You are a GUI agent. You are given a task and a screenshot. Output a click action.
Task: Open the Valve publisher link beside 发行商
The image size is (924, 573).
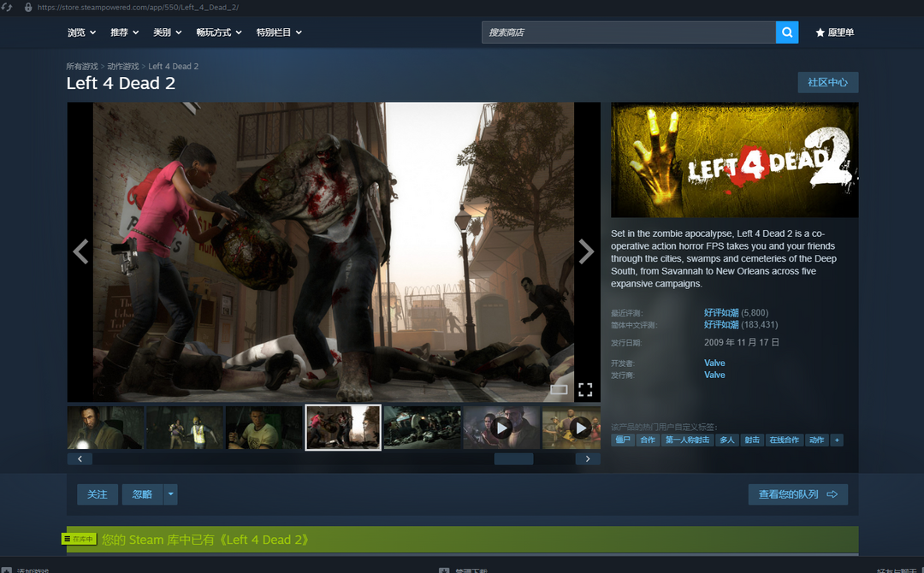[x=714, y=375]
